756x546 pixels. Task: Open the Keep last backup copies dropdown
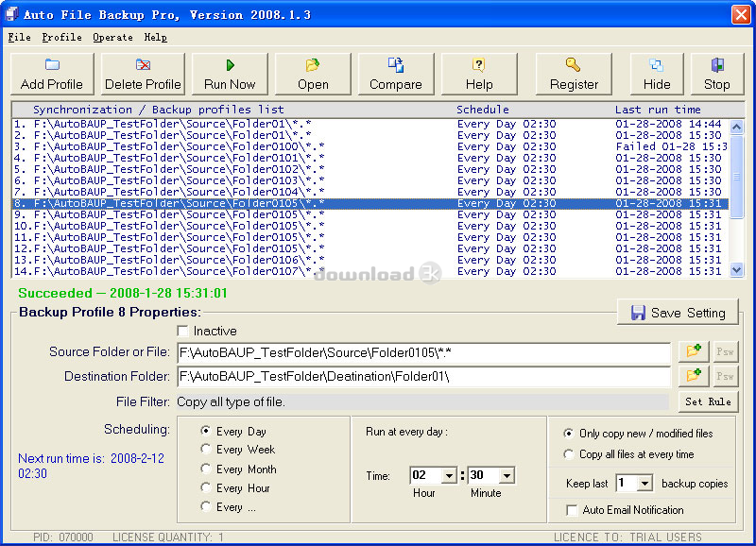(x=644, y=484)
